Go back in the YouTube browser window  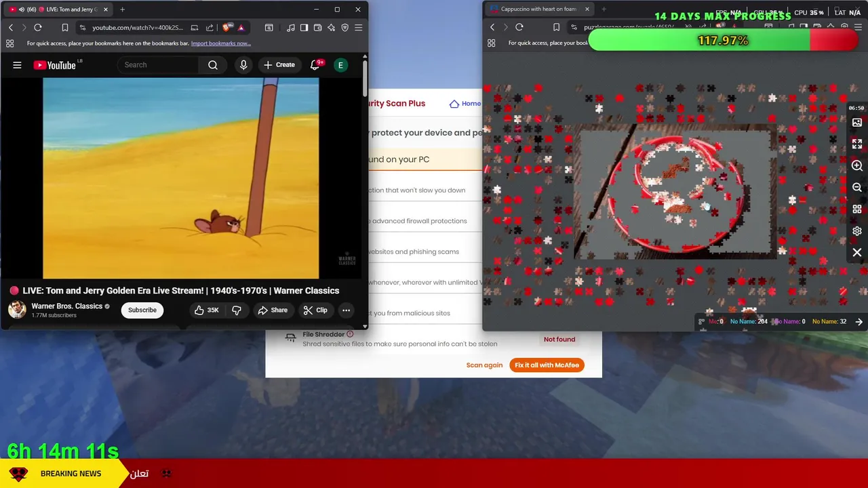pyautogui.click(x=11, y=28)
